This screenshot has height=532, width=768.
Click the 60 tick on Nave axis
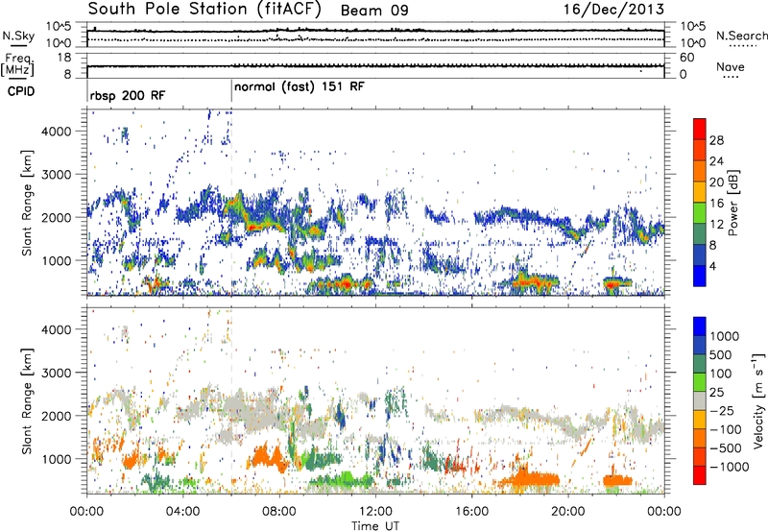tap(686, 58)
